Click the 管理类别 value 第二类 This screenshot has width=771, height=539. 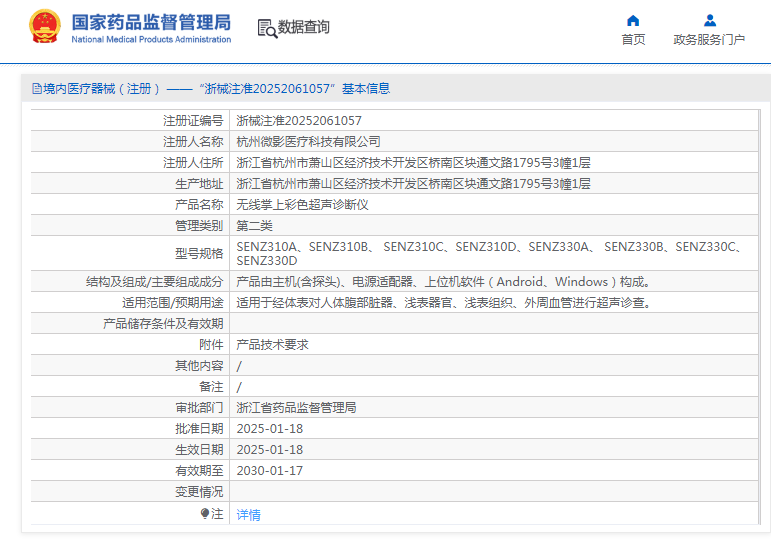[254, 226]
